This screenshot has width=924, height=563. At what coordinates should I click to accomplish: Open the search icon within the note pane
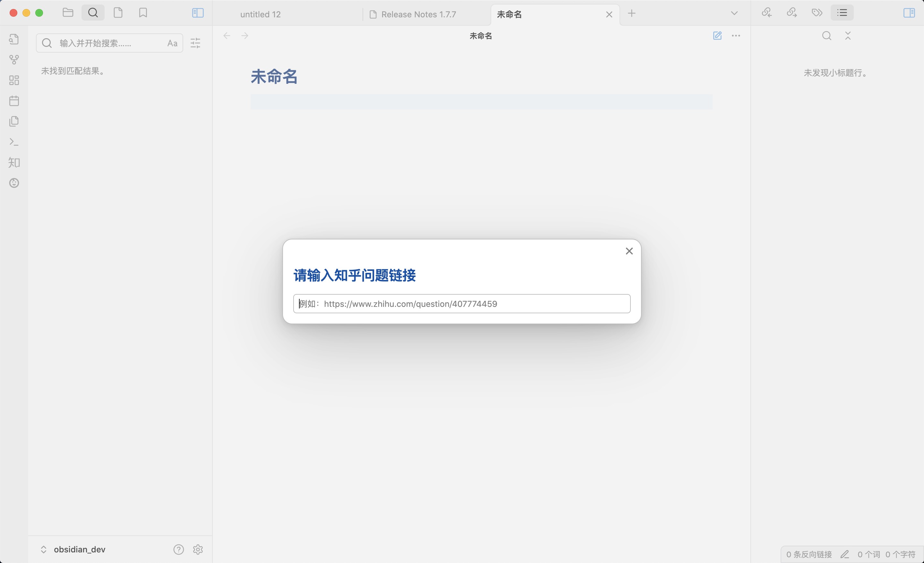click(x=826, y=36)
